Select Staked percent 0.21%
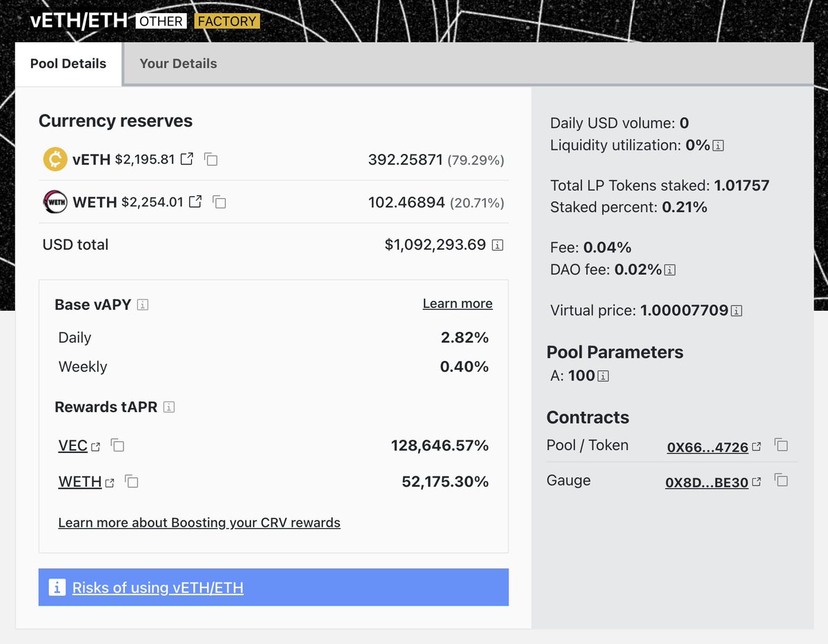828x644 pixels. 684,206
